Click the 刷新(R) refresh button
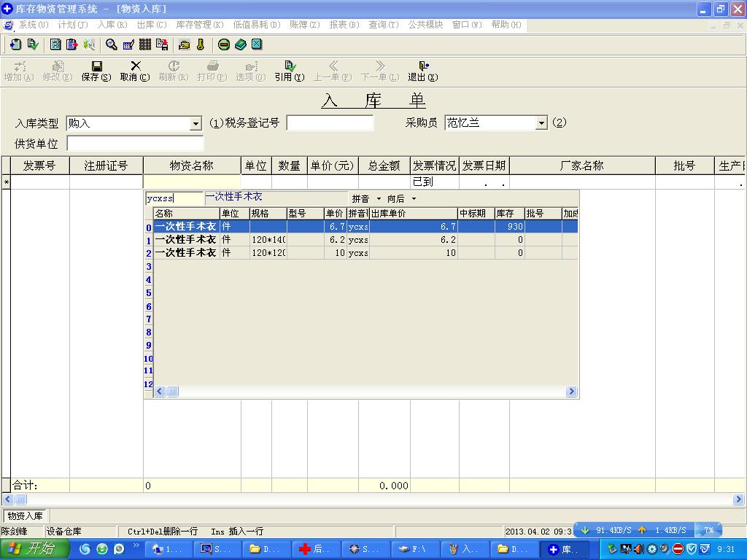This screenshot has height=560, width=747. 174,71
